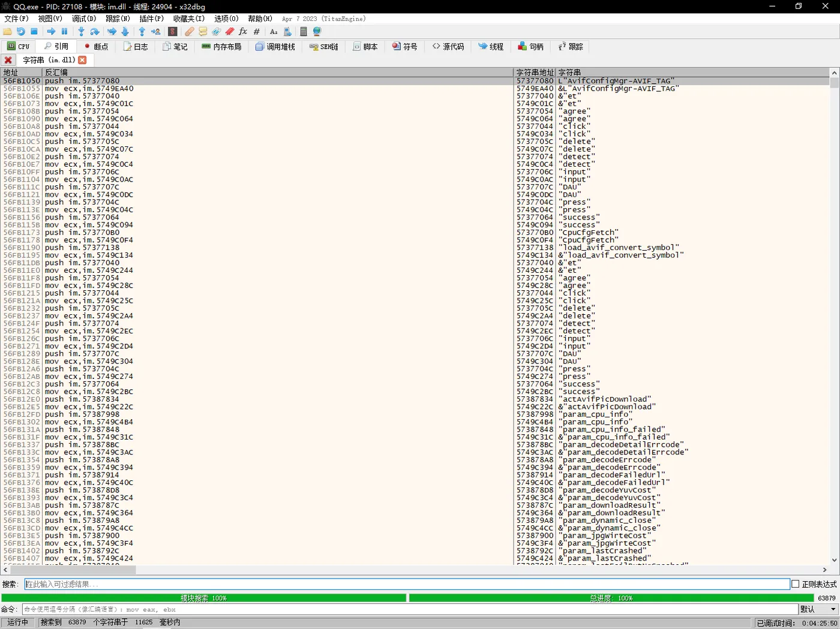Switch to the 断点 breakpoints tab
Screen dimensions: 840x629
coord(96,47)
